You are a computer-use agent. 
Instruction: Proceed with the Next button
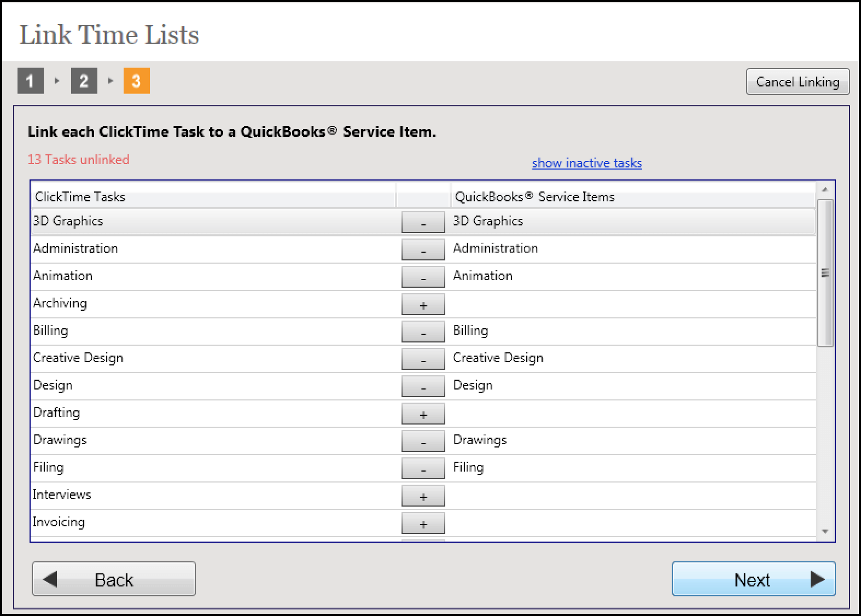click(753, 579)
